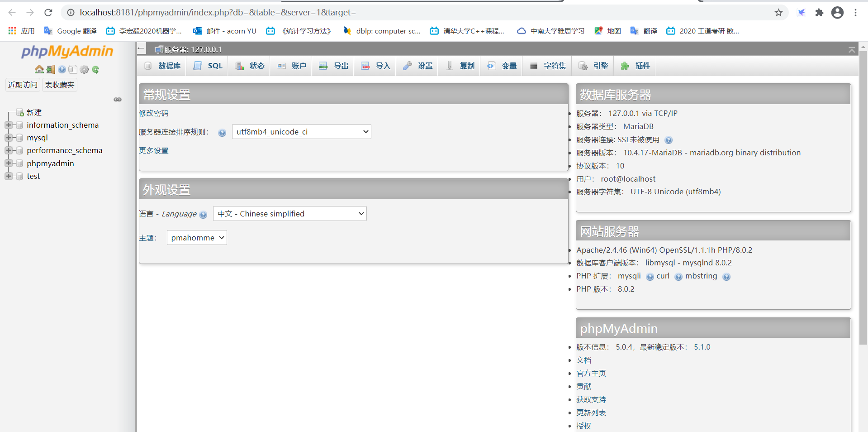Open the settings gear under the logo
The width and height of the screenshot is (868, 432).
(x=84, y=69)
